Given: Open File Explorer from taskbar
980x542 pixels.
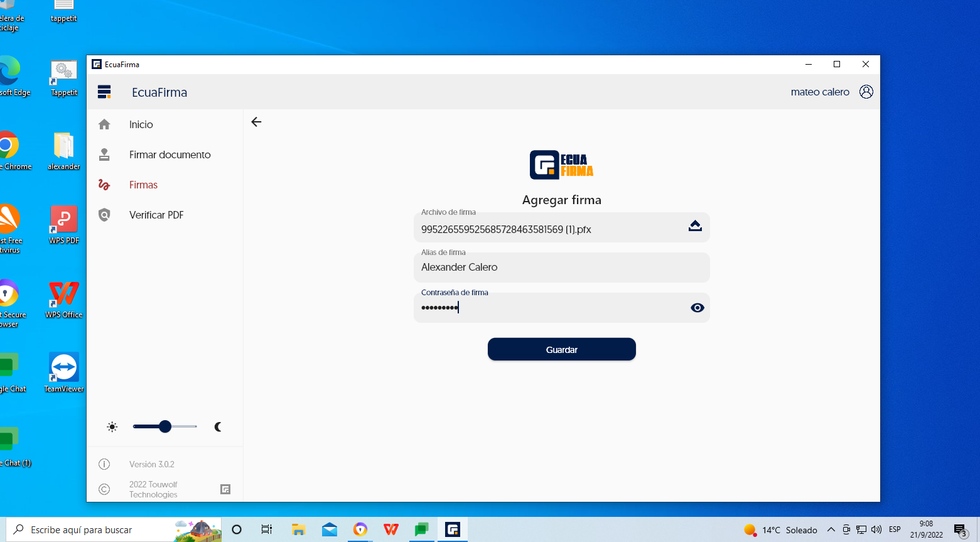Looking at the screenshot, I should [x=298, y=529].
